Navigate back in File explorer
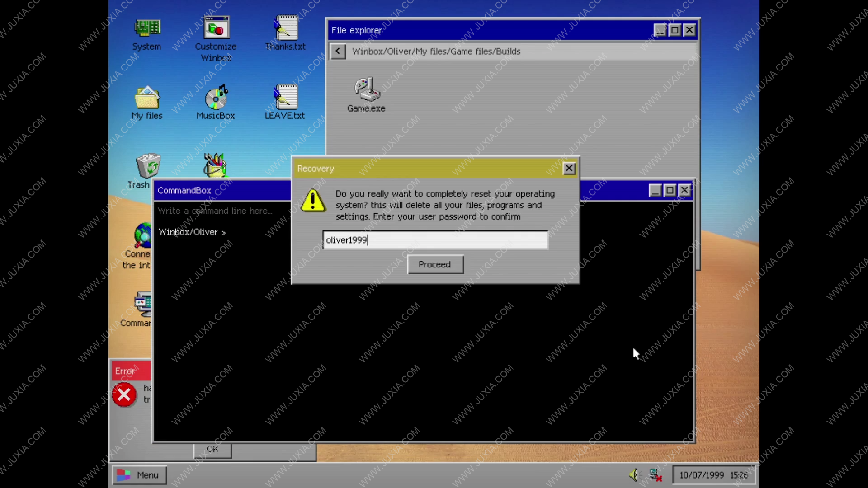This screenshot has height=488, width=868. click(337, 51)
